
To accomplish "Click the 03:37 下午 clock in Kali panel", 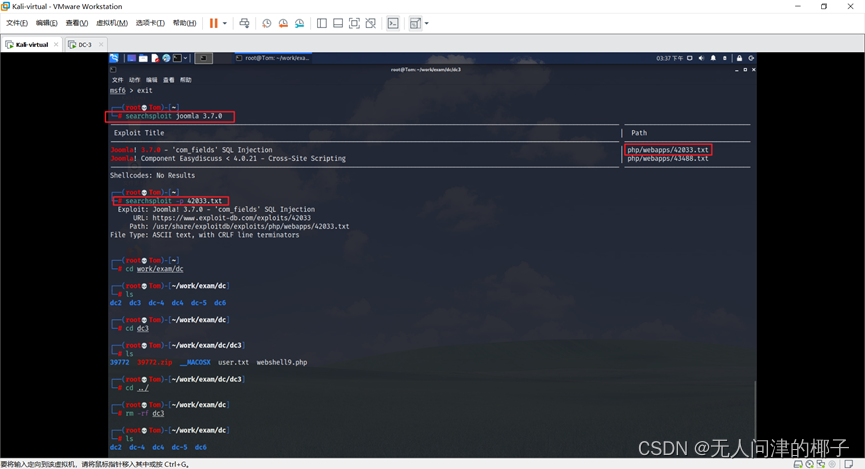I will (x=670, y=58).
